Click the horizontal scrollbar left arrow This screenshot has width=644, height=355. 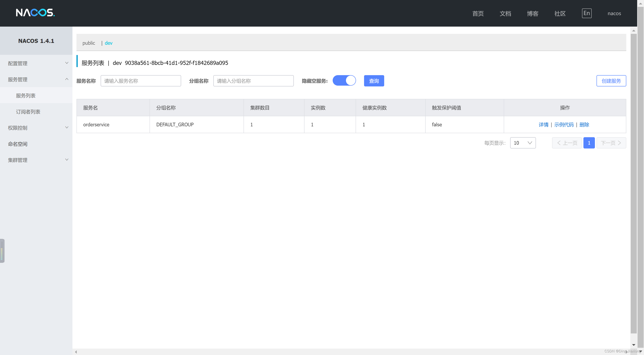coord(76,352)
